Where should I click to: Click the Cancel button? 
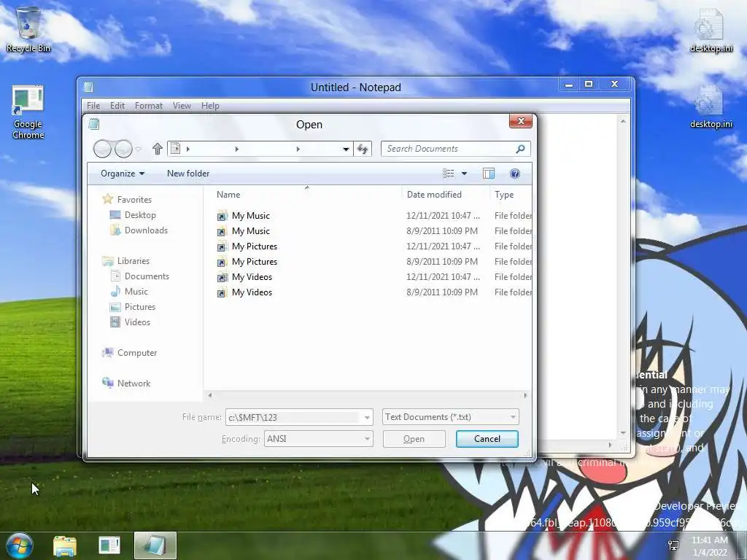pyautogui.click(x=487, y=438)
